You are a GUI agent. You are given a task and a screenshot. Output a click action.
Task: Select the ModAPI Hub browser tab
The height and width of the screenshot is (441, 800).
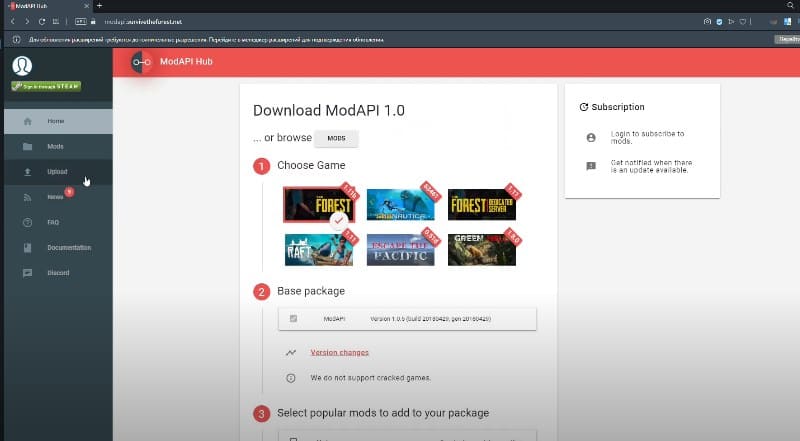point(47,6)
